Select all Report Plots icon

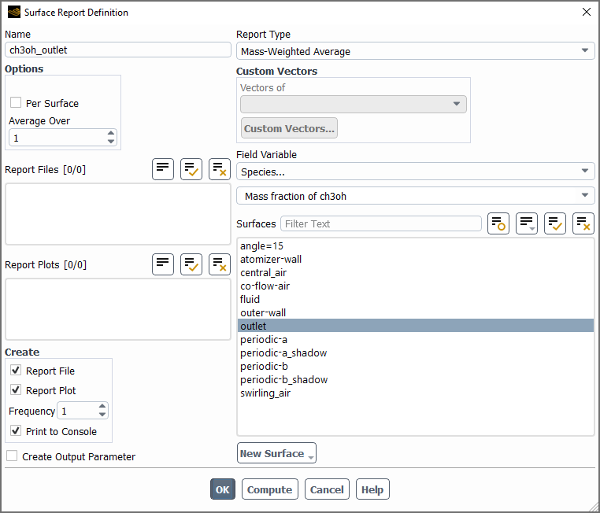(191, 264)
